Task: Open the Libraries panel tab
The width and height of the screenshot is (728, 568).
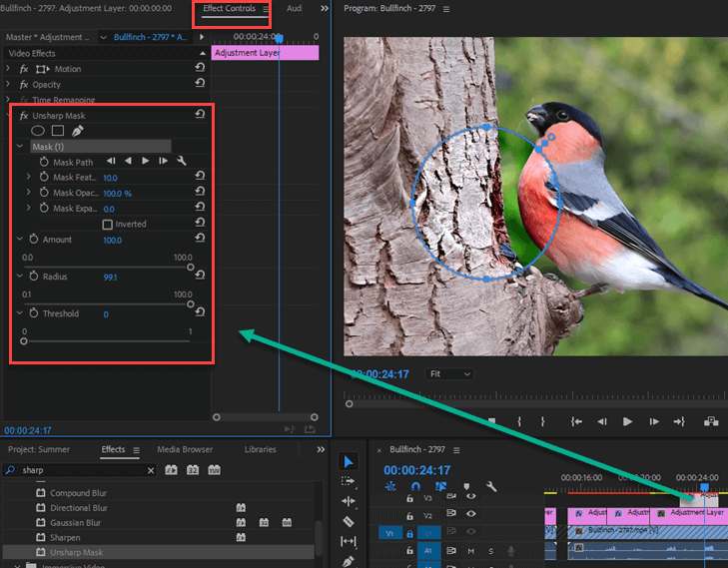Action: pos(260,449)
